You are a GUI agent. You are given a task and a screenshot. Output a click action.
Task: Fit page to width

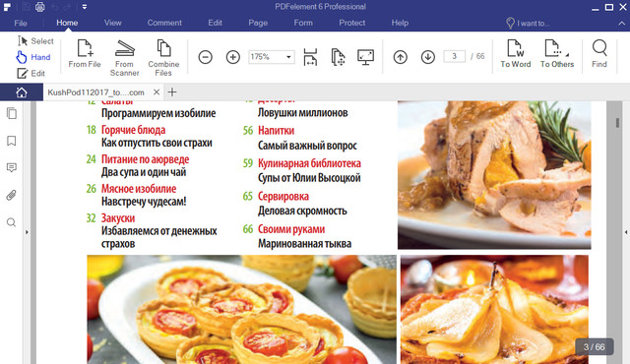[x=310, y=57]
